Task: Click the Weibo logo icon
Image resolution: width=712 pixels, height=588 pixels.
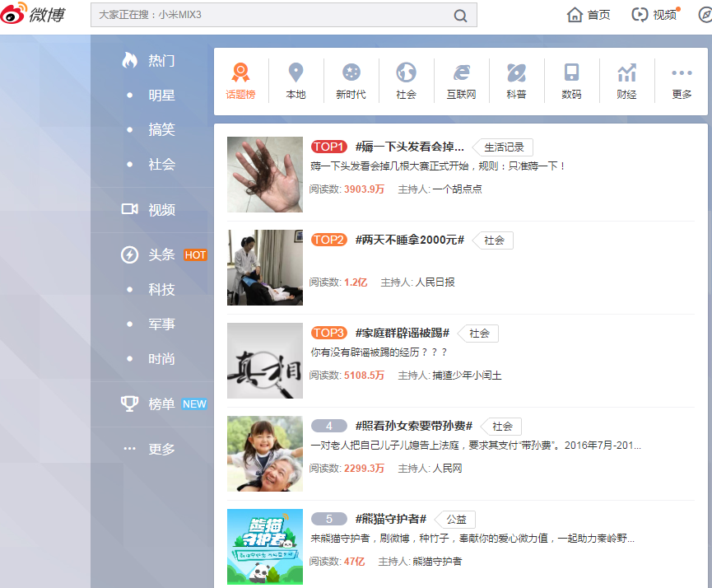Action: pos(14,15)
